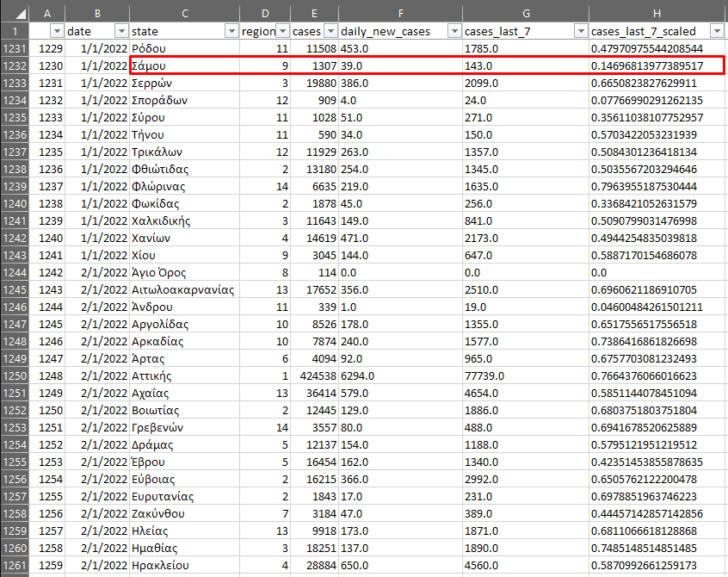728x577 pixels.
Task: Click the daily_new_cases cell 471.0
Action: coord(401,239)
